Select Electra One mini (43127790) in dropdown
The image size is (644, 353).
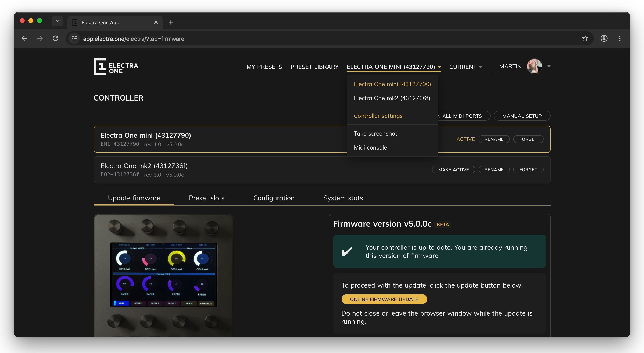click(x=392, y=84)
